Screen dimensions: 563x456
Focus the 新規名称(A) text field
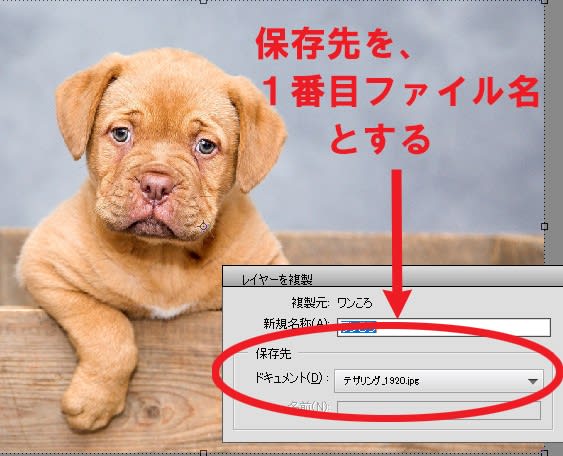click(444, 327)
